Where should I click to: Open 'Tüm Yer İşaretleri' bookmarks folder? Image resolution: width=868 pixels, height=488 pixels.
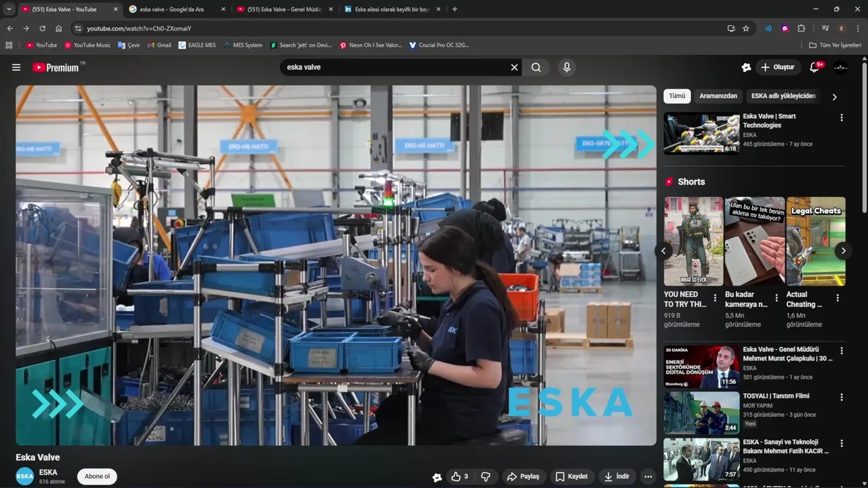835,45
